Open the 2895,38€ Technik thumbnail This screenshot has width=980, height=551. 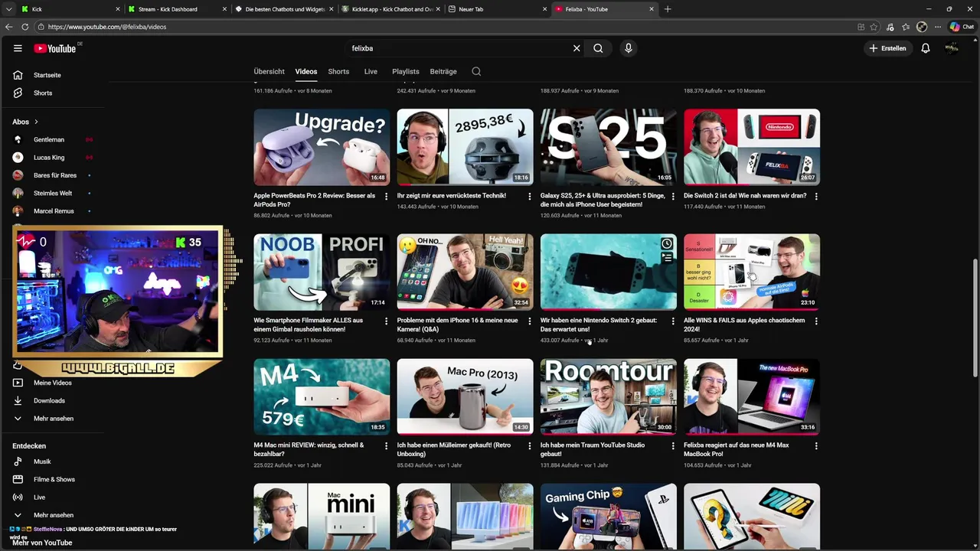click(465, 147)
